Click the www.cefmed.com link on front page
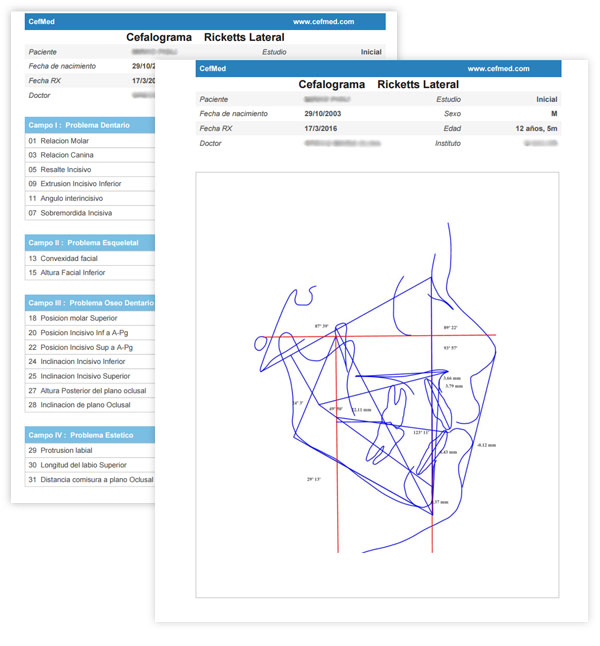The image size is (600, 646). pyautogui.click(x=498, y=69)
